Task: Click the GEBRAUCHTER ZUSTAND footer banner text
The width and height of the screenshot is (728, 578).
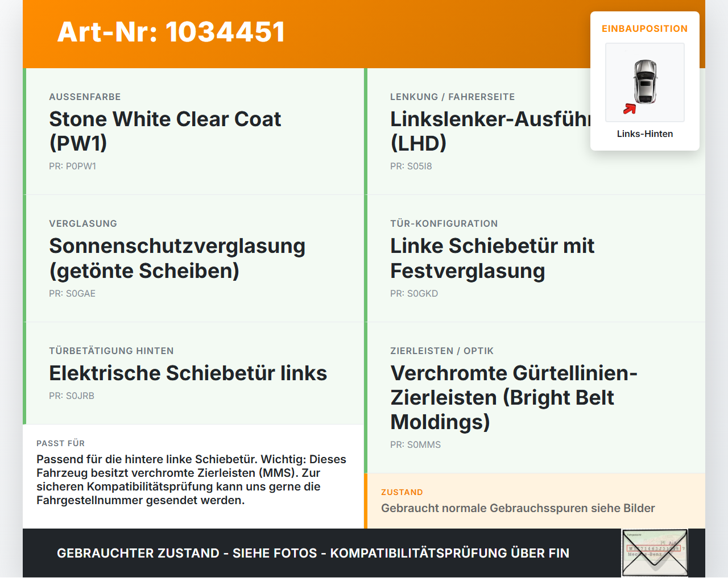Action: [313, 553]
